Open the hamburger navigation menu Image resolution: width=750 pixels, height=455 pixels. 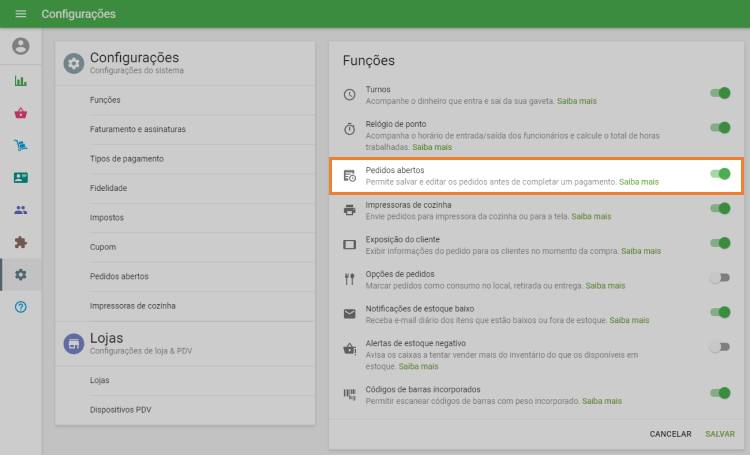pyautogui.click(x=20, y=14)
